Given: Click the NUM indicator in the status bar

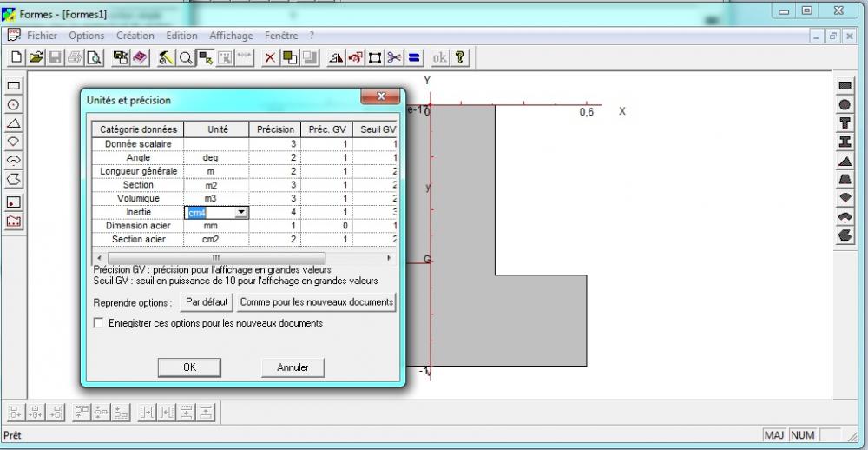Looking at the screenshot, I should click(803, 435).
